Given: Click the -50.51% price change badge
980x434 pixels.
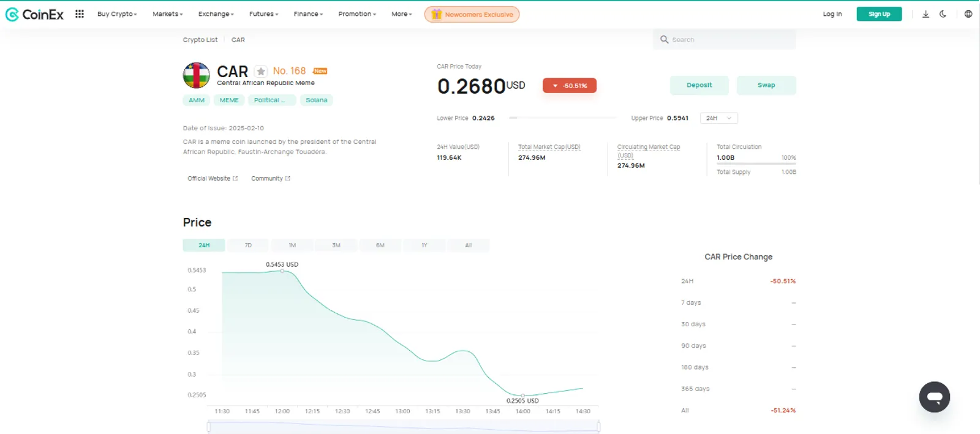Looking at the screenshot, I should click(x=570, y=86).
